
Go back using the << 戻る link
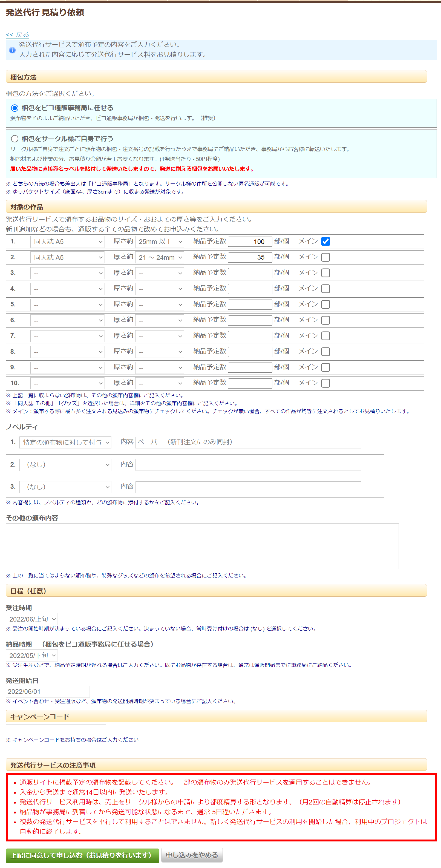pyautogui.click(x=18, y=35)
